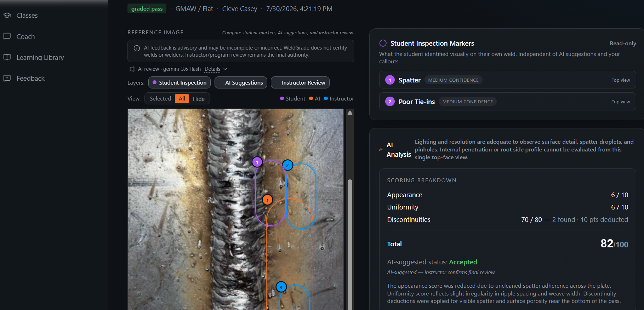
Task: Toggle the Instructor Review layer
Action: tap(300, 82)
